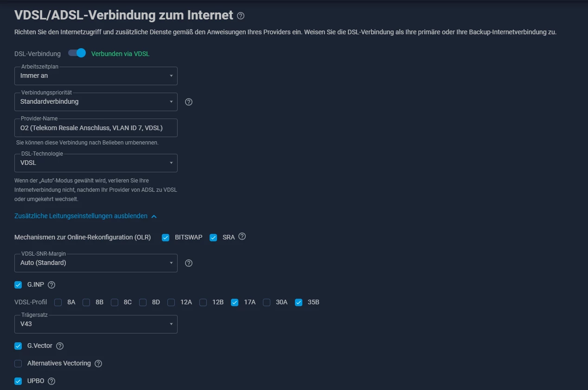Click the Provider-Name text field

[96, 128]
